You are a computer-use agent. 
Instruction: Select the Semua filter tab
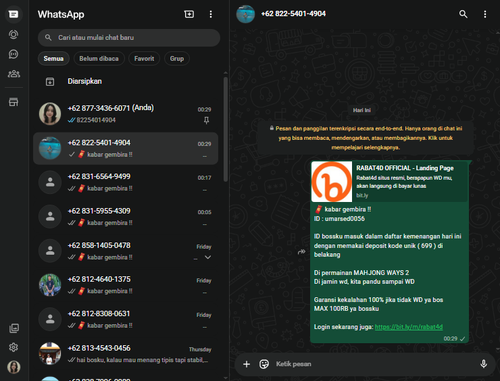[x=53, y=59]
